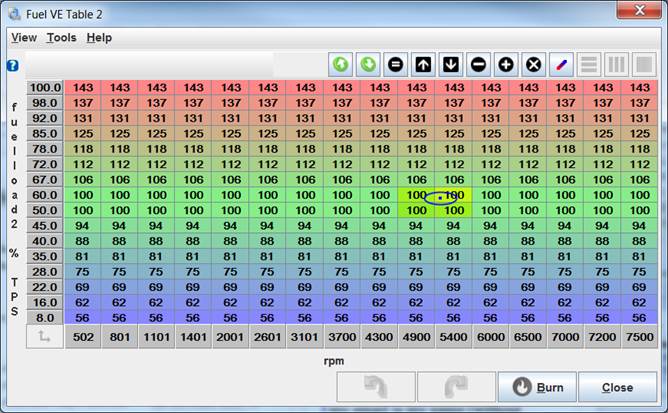
Task: Click the black minus circle icon
Action: coord(478,64)
